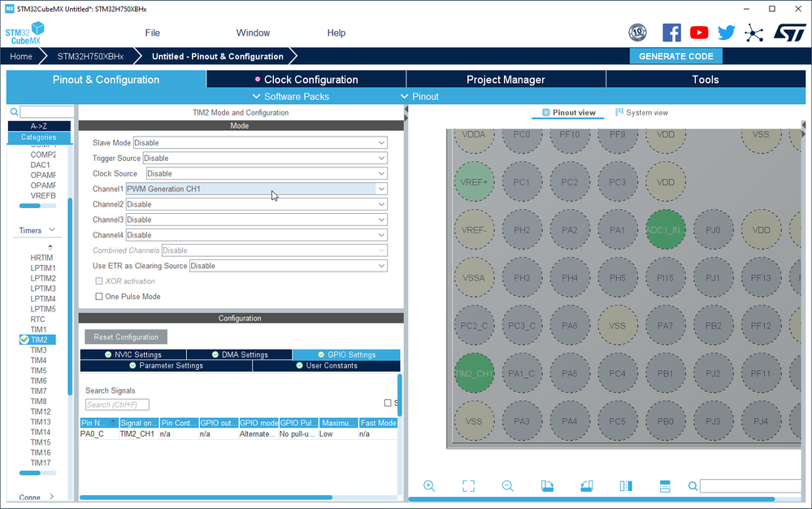Click the pinout horizontal scrollbar
Image resolution: width=812 pixels, height=509 pixels.
click(592, 499)
